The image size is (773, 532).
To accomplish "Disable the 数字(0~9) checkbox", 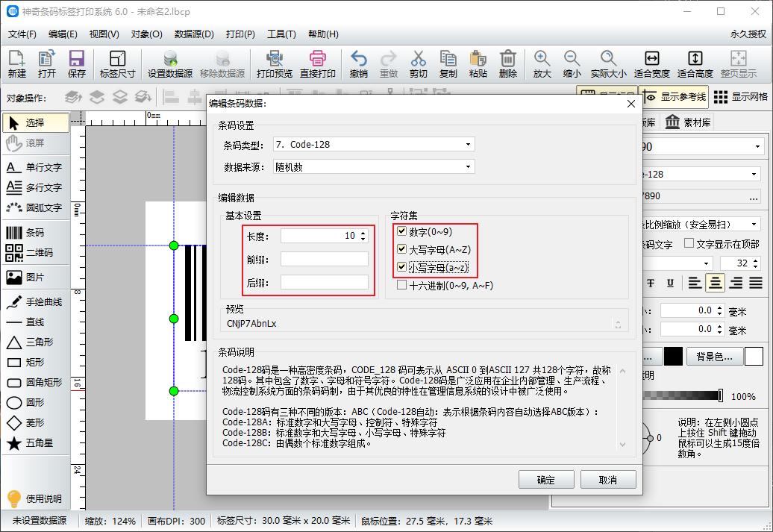I will [401, 231].
